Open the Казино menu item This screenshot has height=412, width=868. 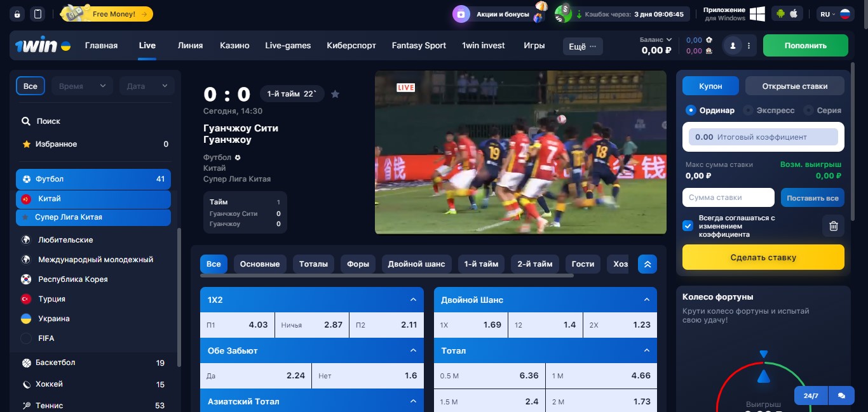[x=234, y=46]
